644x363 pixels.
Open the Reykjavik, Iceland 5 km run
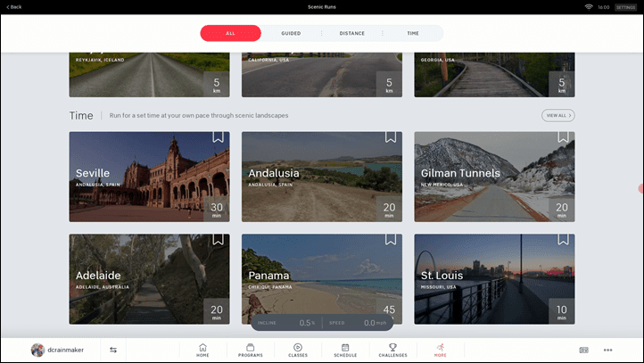(150, 75)
